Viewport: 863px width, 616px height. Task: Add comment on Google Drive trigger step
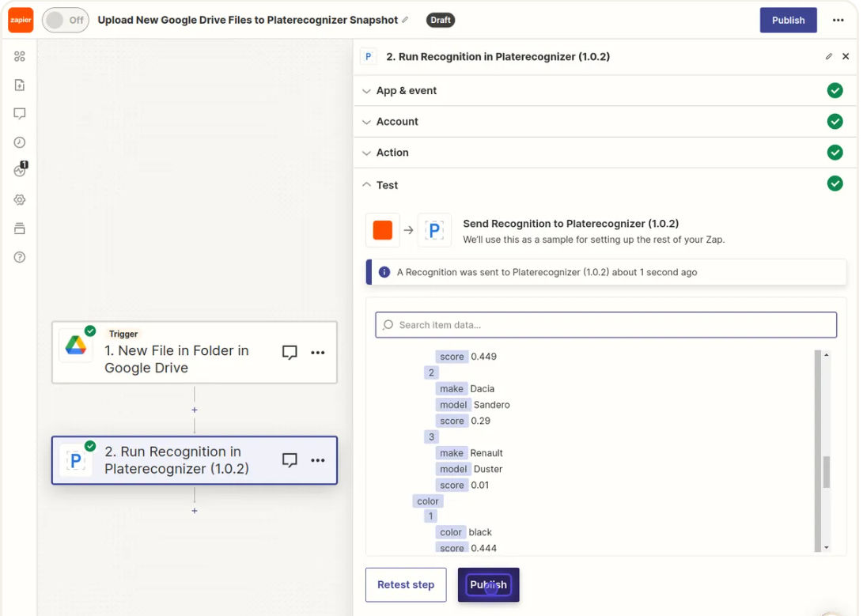290,353
